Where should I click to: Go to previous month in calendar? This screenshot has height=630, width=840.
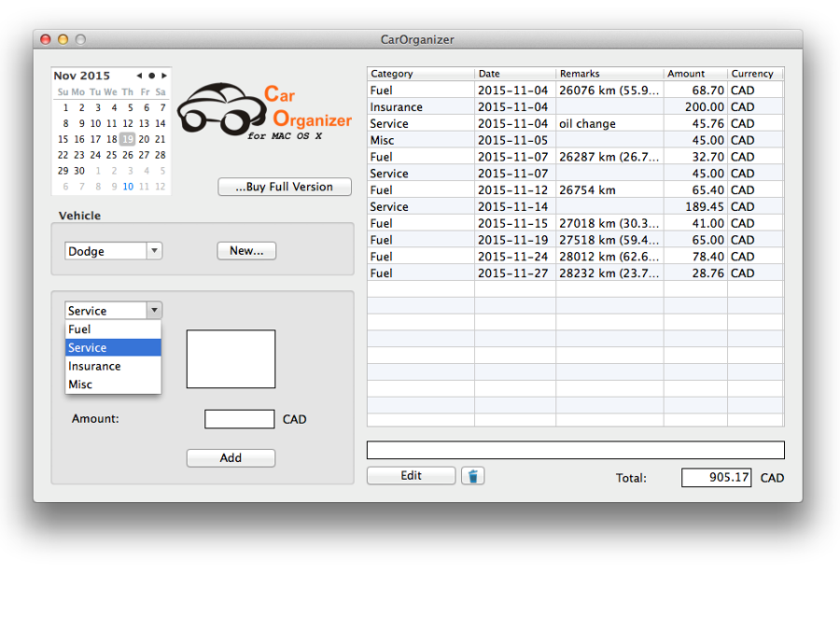pyautogui.click(x=139, y=76)
